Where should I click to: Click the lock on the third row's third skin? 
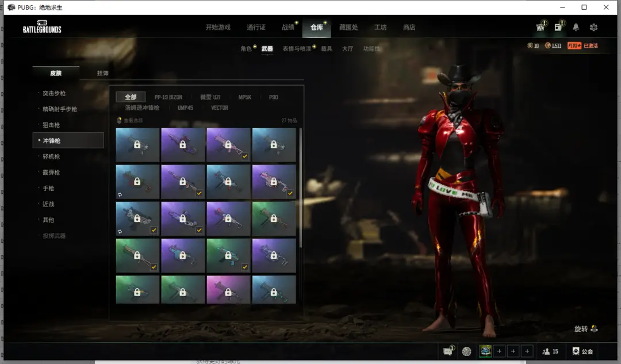coord(228,219)
